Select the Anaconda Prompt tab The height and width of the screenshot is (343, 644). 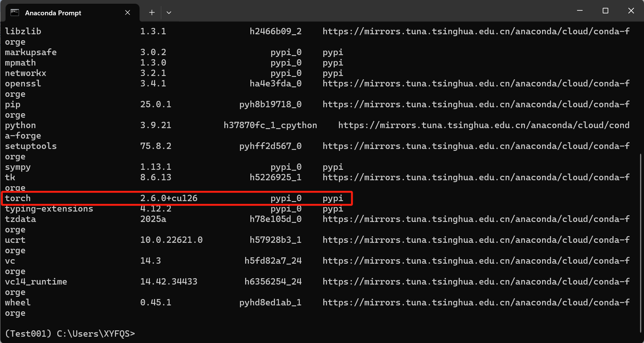click(73, 13)
